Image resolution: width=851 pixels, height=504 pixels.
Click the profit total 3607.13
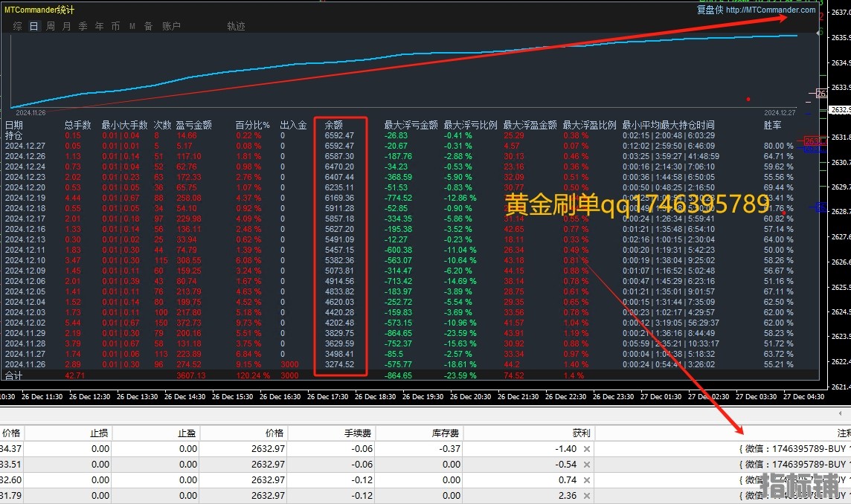click(x=191, y=375)
